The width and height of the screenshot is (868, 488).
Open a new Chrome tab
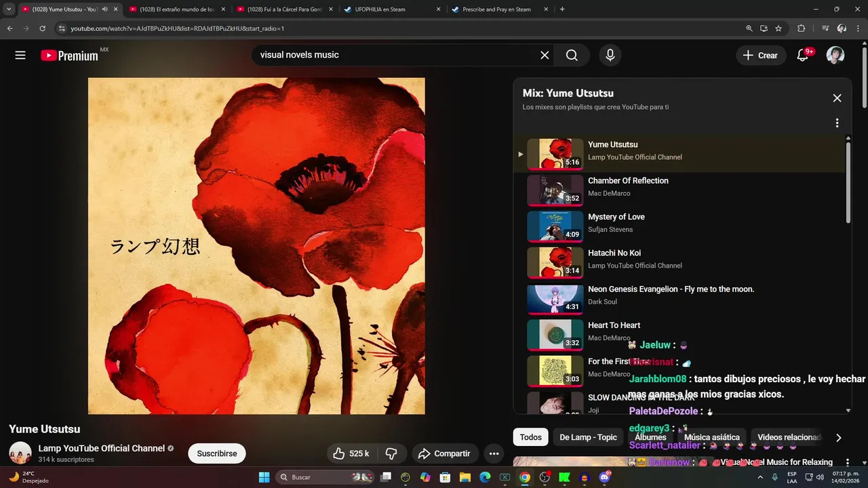point(562,9)
